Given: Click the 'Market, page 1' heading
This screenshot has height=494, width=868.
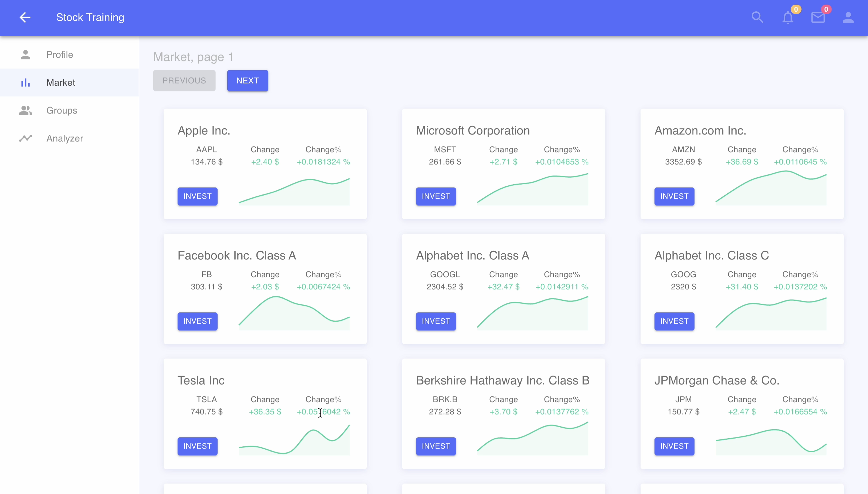Looking at the screenshot, I should (x=193, y=57).
